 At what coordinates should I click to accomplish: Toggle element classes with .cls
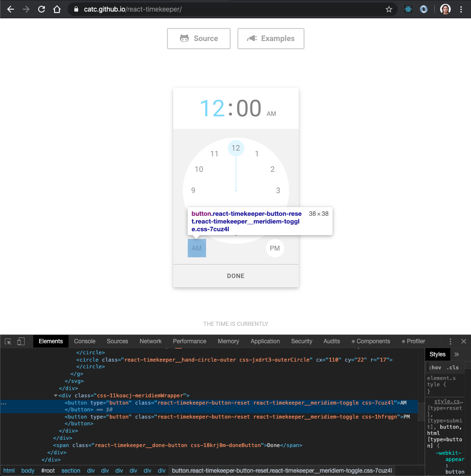tap(453, 367)
